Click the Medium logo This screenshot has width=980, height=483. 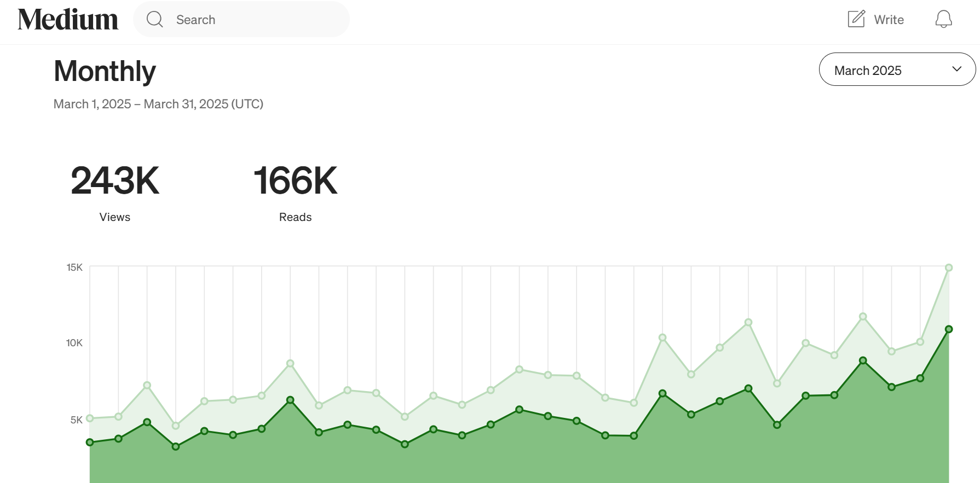tap(68, 20)
